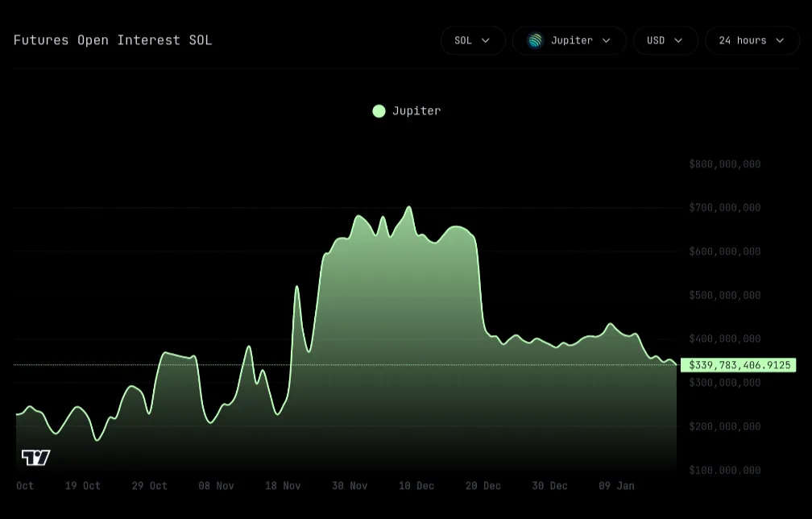
Task: Click the TradingView logo on chart
Action: [x=35, y=458]
